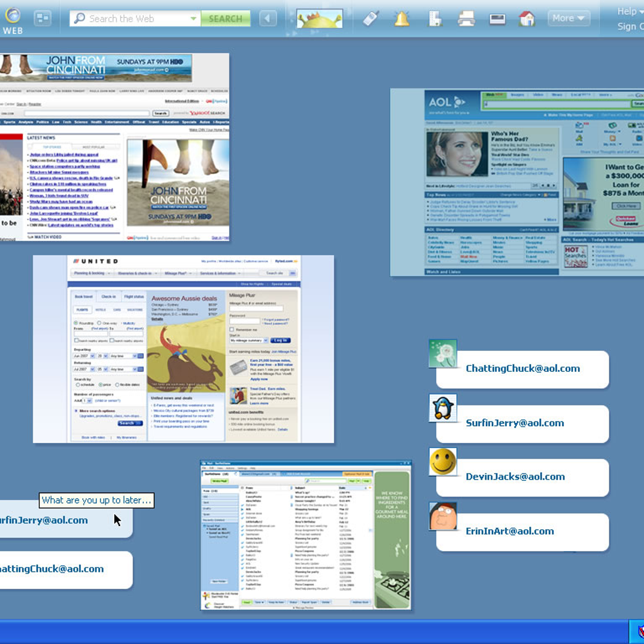Click the green SEARCH button
644x644 pixels.
225,19
